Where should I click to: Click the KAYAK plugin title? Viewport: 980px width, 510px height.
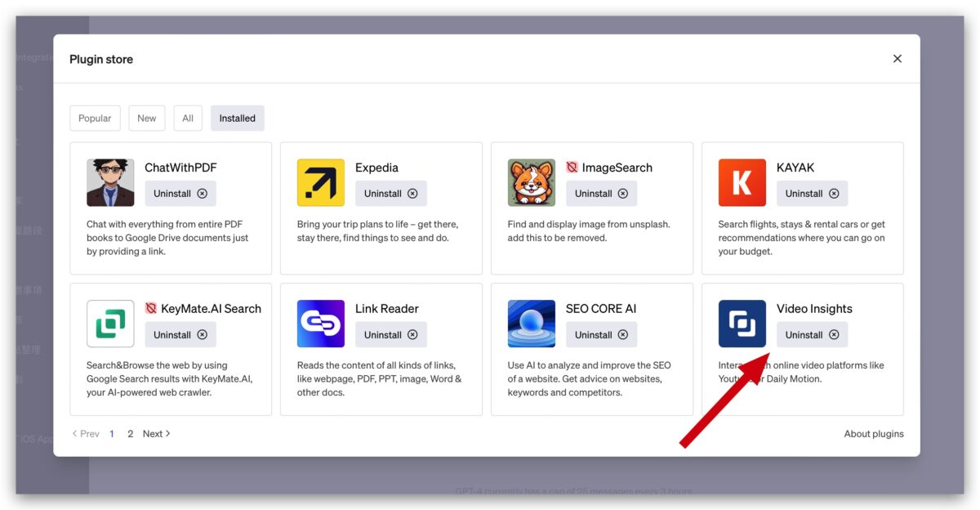pos(795,168)
